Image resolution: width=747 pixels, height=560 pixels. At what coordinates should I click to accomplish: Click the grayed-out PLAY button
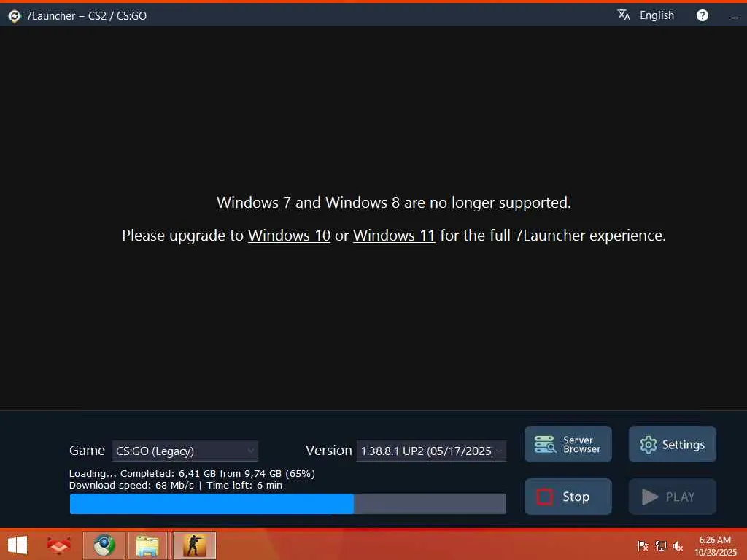(x=672, y=497)
